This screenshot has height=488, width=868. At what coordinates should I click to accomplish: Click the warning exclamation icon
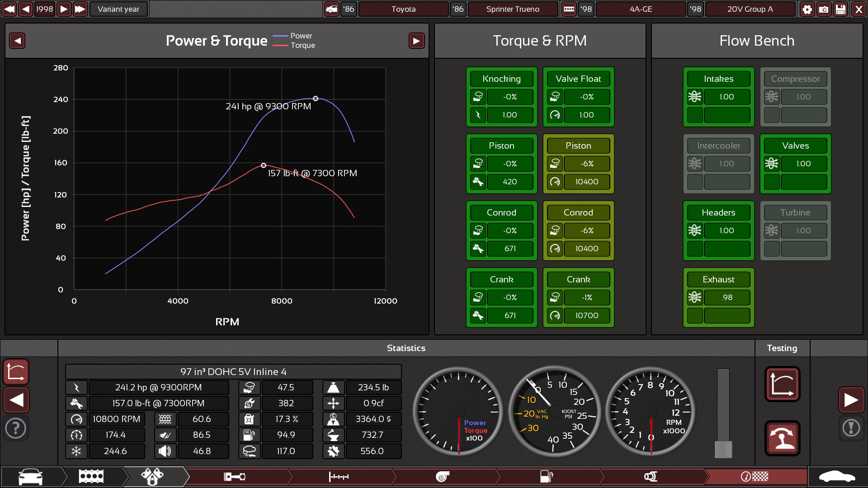pos(851,427)
